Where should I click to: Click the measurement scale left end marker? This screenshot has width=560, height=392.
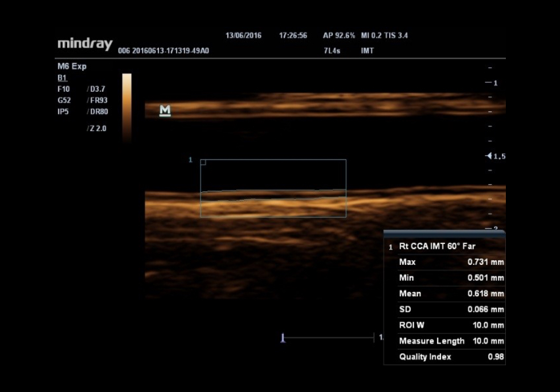click(x=283, y=338)
